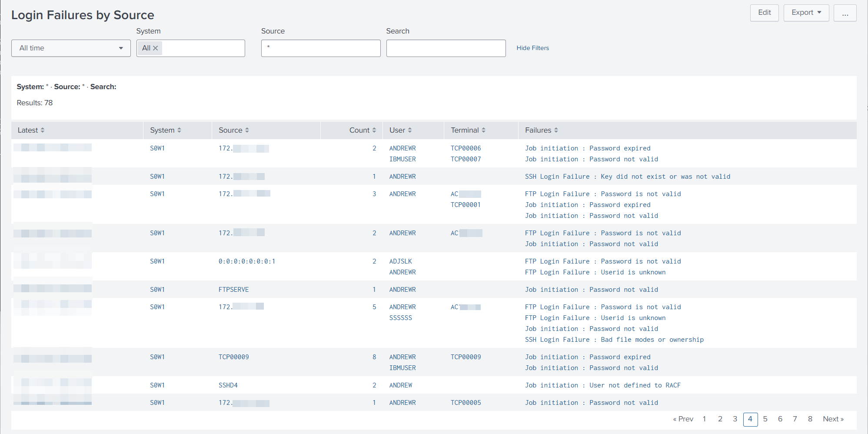This screenshot has height=434, width=868.
Task: Click user ADJSLK in the table
Action: [x=401, y=261]
